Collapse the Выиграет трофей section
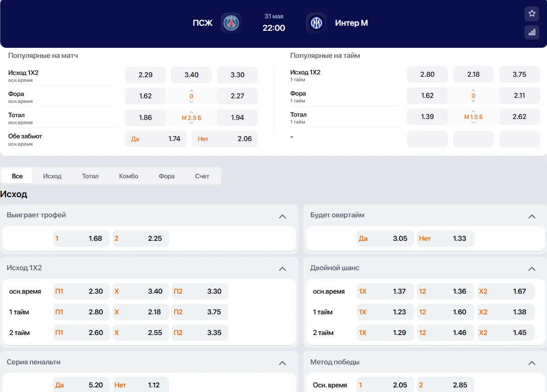The image size is (547, 392). click(283, 216)
